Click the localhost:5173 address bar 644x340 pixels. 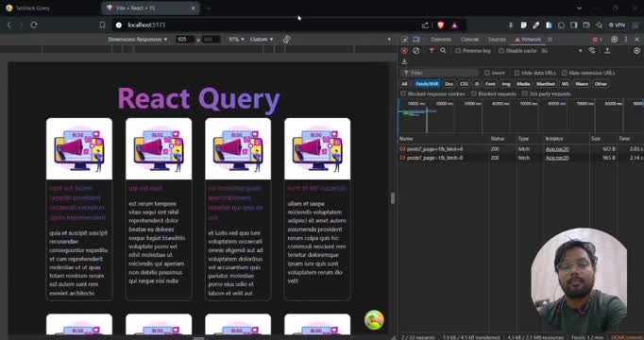[267, 25]
